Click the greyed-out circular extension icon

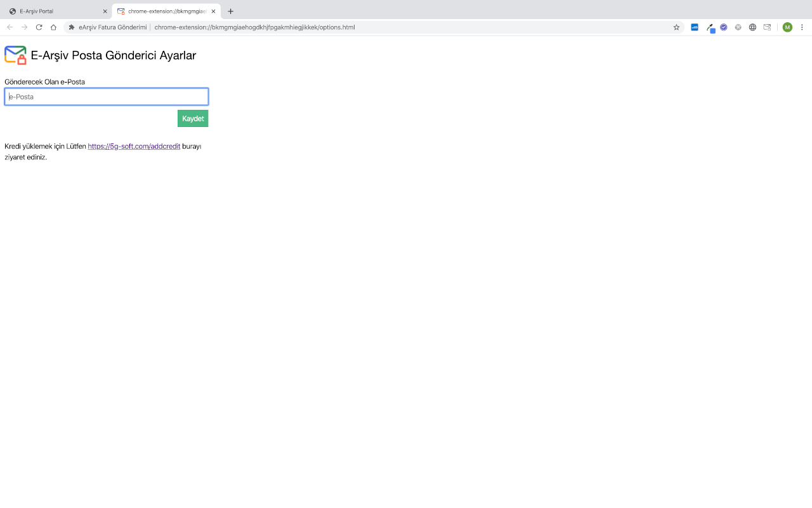pyautogui.click(x=738, y=27)
